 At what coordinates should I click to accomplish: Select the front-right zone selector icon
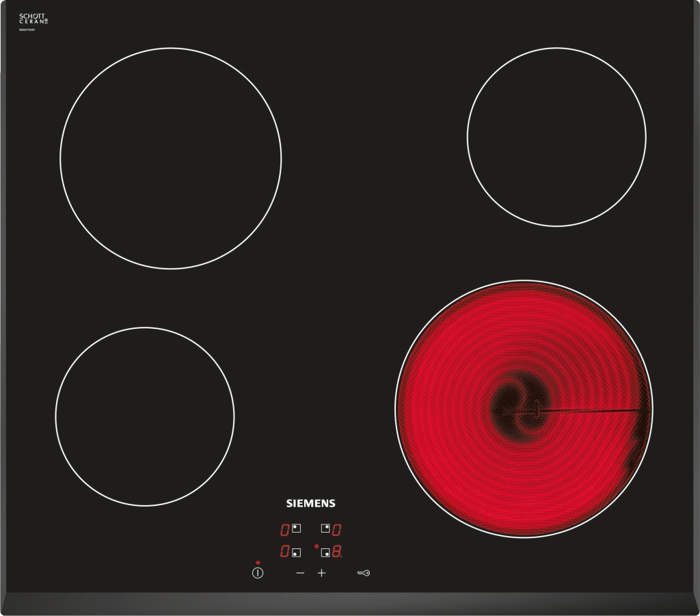[325, 552]
